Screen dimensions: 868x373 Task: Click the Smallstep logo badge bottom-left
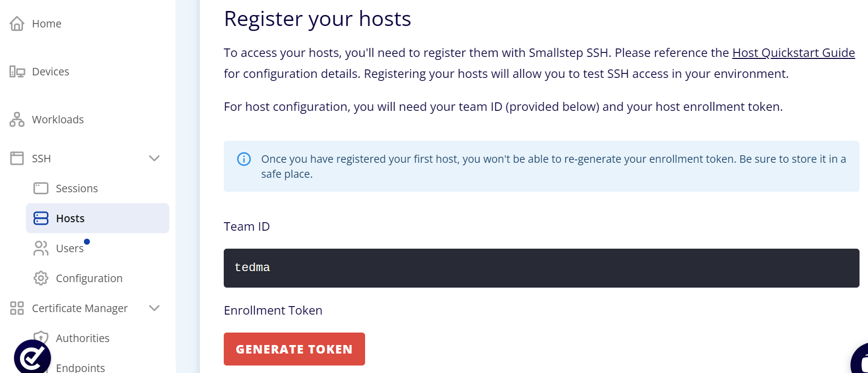click(x=31, y=358)
